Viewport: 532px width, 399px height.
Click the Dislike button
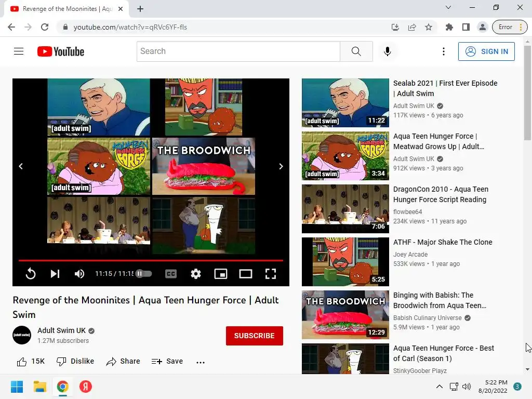coord(75,362)
